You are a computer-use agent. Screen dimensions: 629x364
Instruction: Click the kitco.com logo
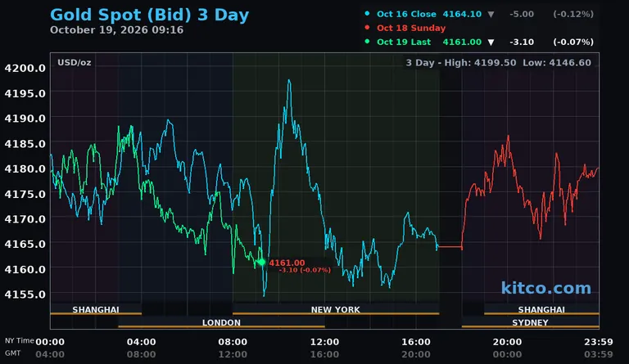click(546, 288)
